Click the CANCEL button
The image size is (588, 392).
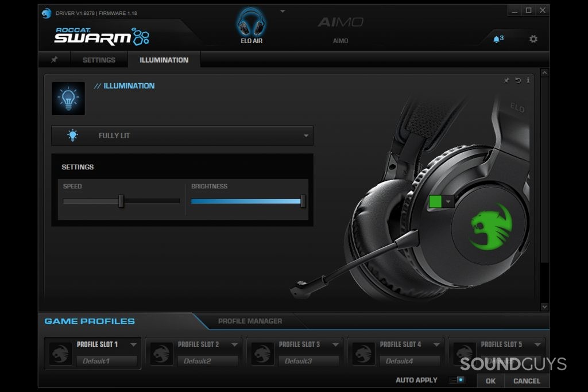pos(527,381)
